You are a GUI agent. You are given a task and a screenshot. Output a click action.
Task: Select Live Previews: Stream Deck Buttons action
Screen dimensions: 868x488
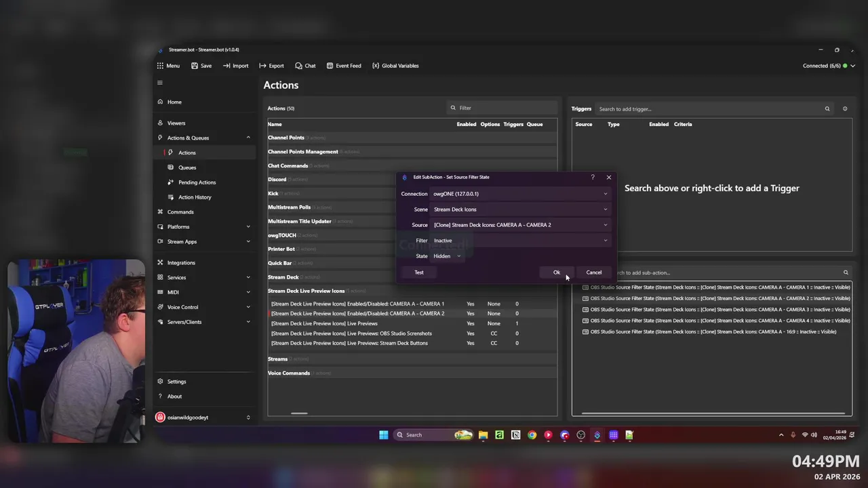[412, 343]
